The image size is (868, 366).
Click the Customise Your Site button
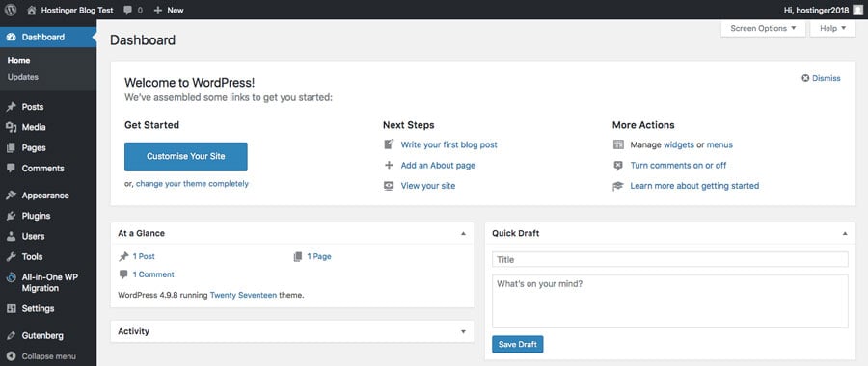coord(186,156)
